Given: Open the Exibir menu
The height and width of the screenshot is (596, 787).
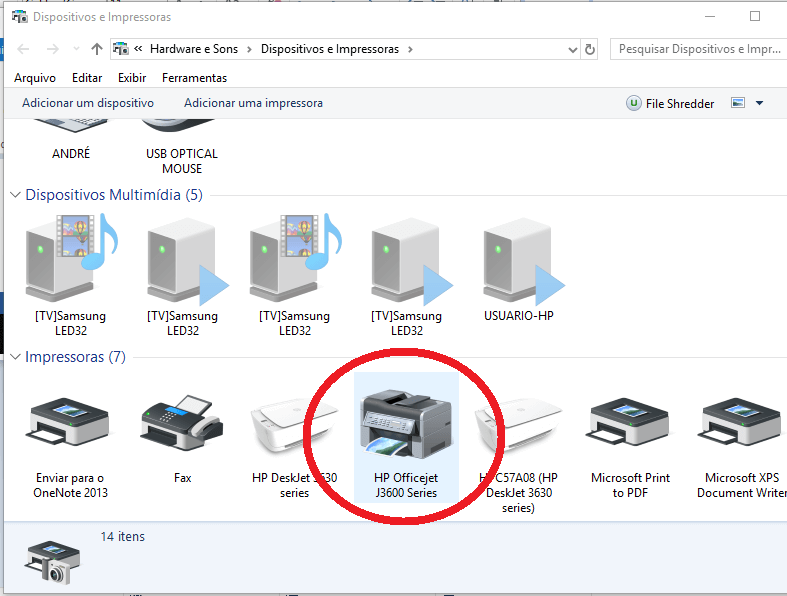Looking at the screenshot, I should pyautogui.click(x=132, y=77).
